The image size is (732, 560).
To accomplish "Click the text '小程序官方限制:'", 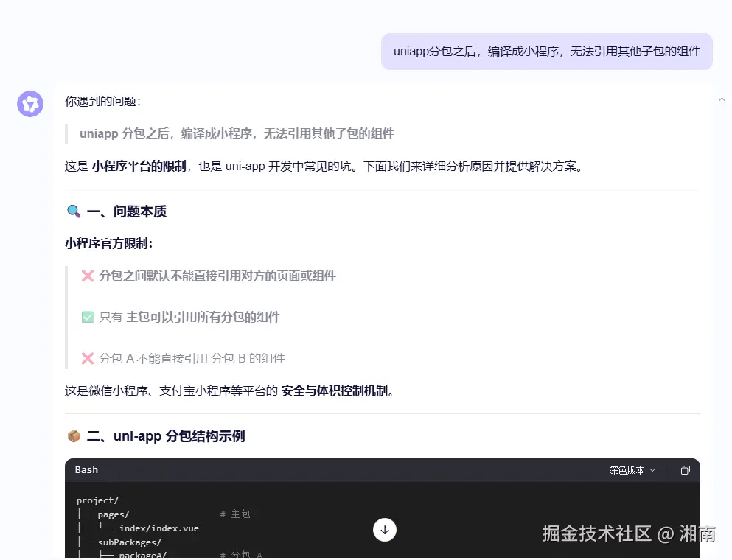I will [109, 244].
